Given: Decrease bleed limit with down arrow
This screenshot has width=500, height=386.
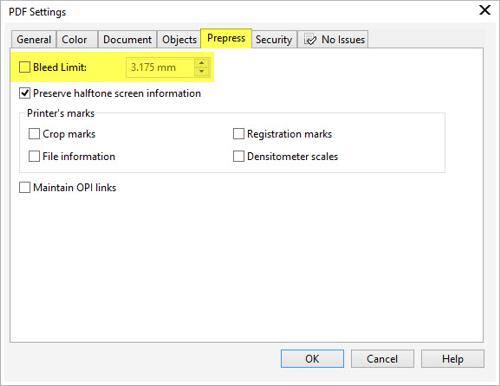Looking at the screenshot, I should [x=201, y=71].
